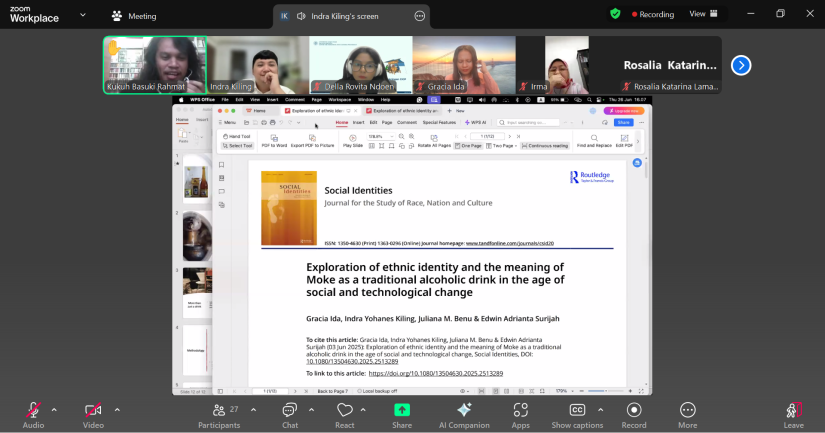Viewport: 825px width, 433px height.
Task: Turn on camera with Video button
Action: click(x=93, y=411)
